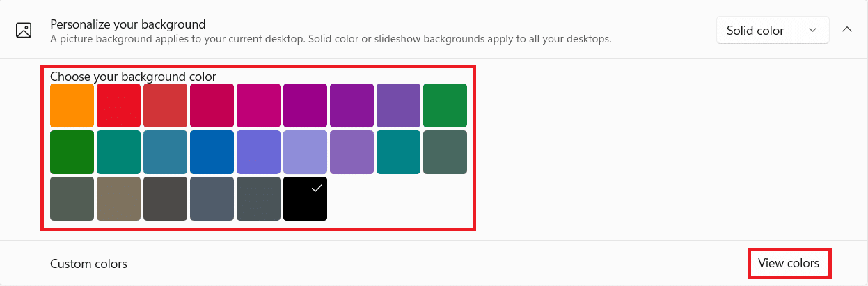Click the Personalize your background heading
This screenshot has height=286, width=868.
[127, 24]
